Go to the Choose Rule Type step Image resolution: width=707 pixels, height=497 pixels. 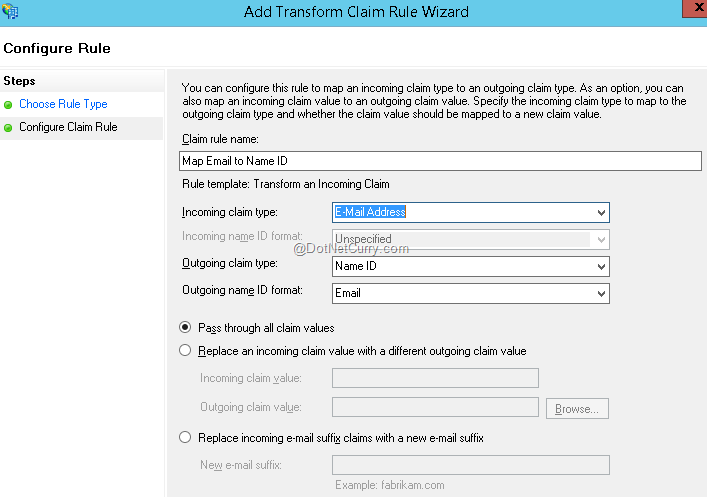point(63,104)
